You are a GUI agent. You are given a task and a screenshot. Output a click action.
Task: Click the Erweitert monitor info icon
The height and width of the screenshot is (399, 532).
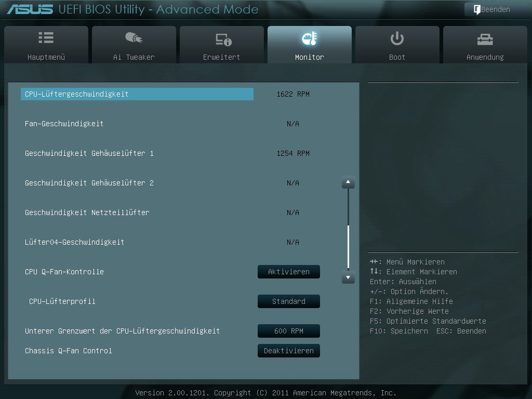point(223,39)
